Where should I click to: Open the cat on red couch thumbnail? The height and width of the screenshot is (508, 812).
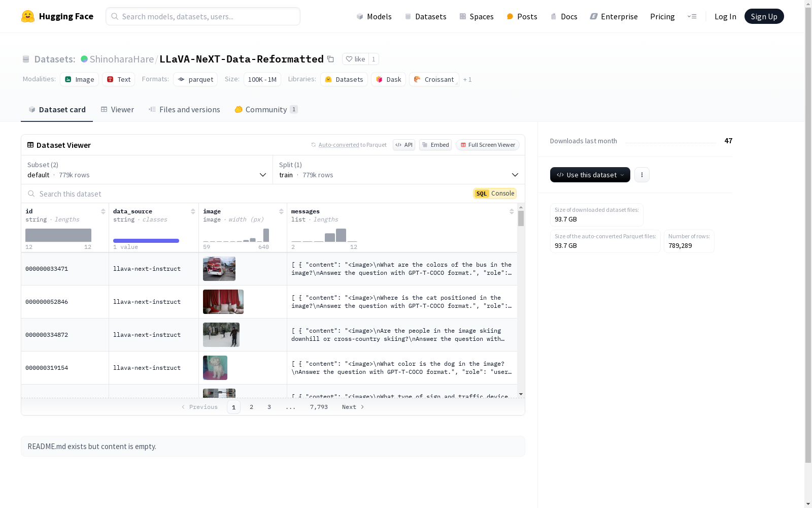pos(223,302)
